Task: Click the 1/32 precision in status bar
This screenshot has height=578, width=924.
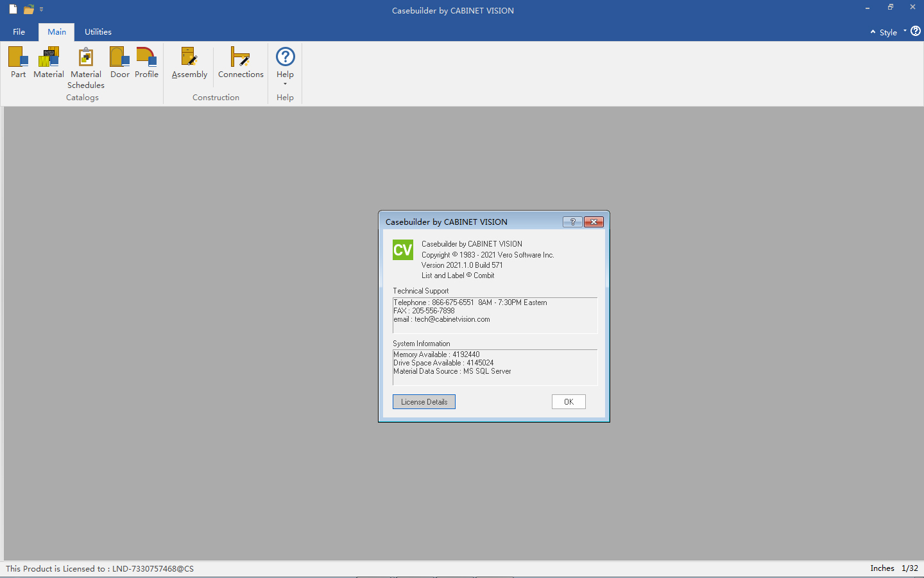Action: [x=910, y=568]
